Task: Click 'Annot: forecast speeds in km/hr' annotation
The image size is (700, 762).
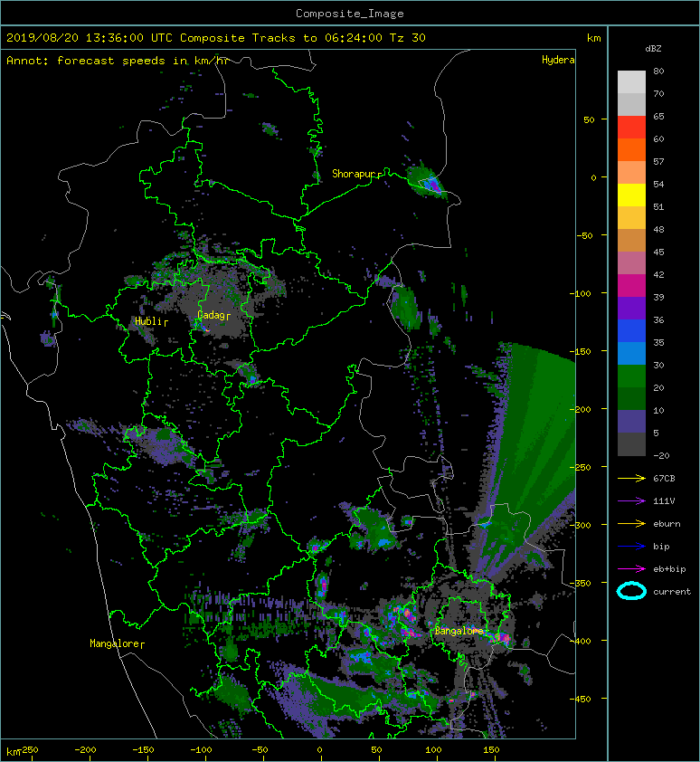Action: (x=118, y=61)
